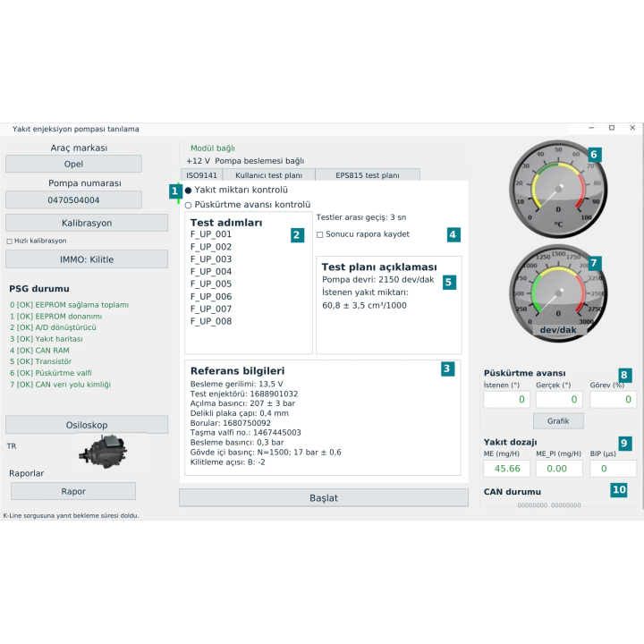Click the Kalibrasyon button
The image size is (644, 644).
tap(87, 223)
